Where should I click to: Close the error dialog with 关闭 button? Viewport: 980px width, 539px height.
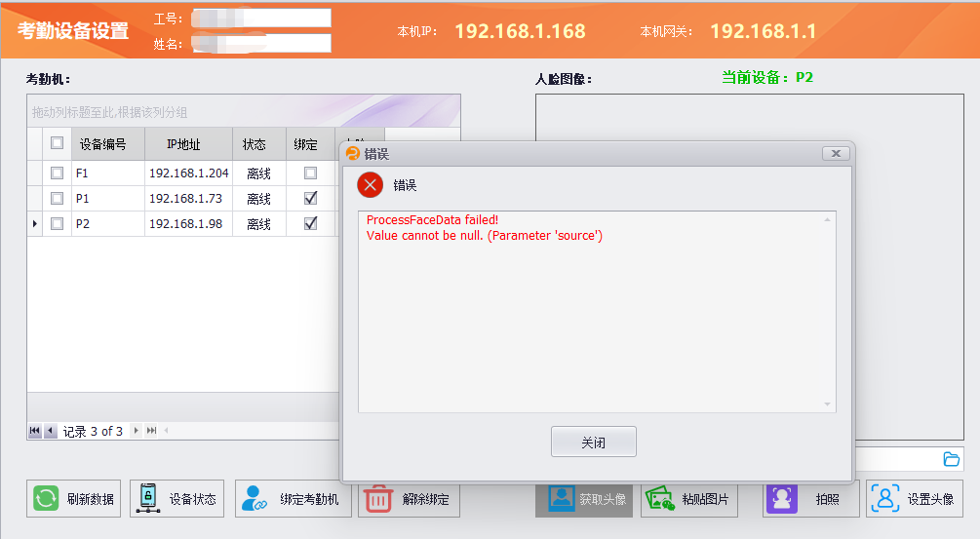(x=594, y=442)
